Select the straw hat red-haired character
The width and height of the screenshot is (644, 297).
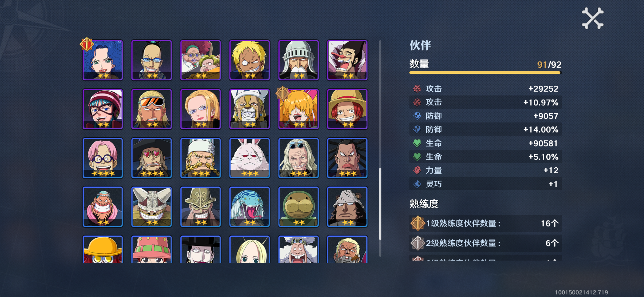point(347,109)
